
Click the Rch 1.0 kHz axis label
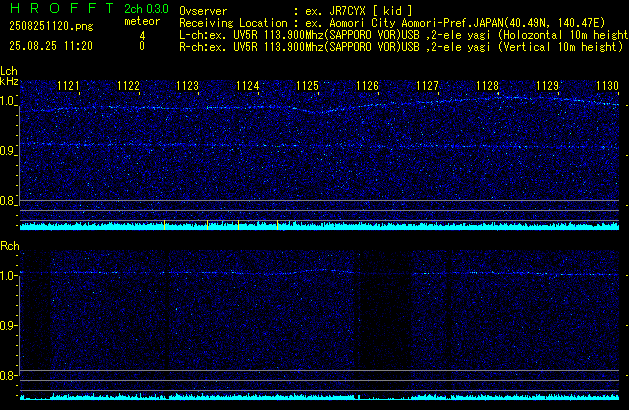8,276
